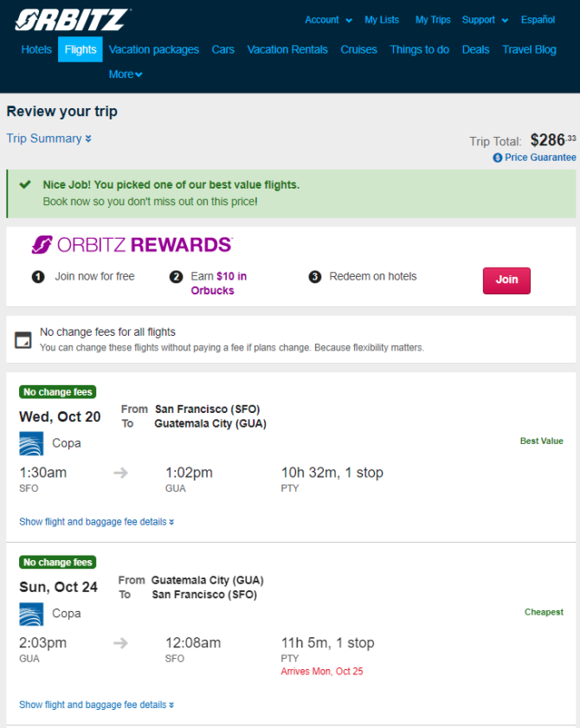Click the Join rewards button
This screenshot has width=580, height=728.
(x=506, y=280)
